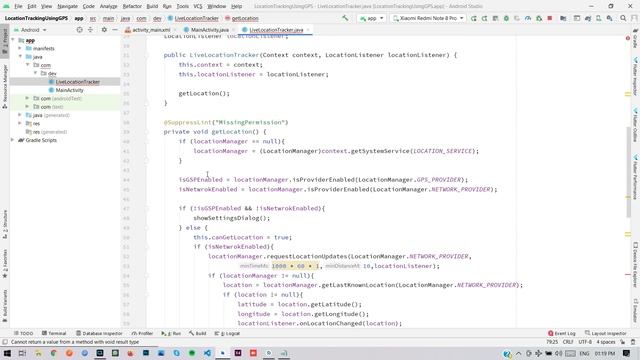Expand the res folder arrow
This screenshot has height=360, width=640.
pyautogui.click(x=20, y=123)
